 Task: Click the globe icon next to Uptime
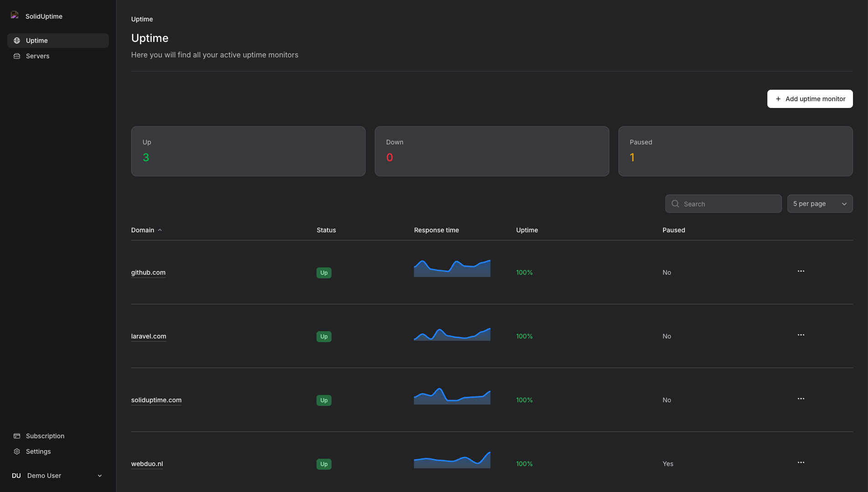tap(17, 41)
